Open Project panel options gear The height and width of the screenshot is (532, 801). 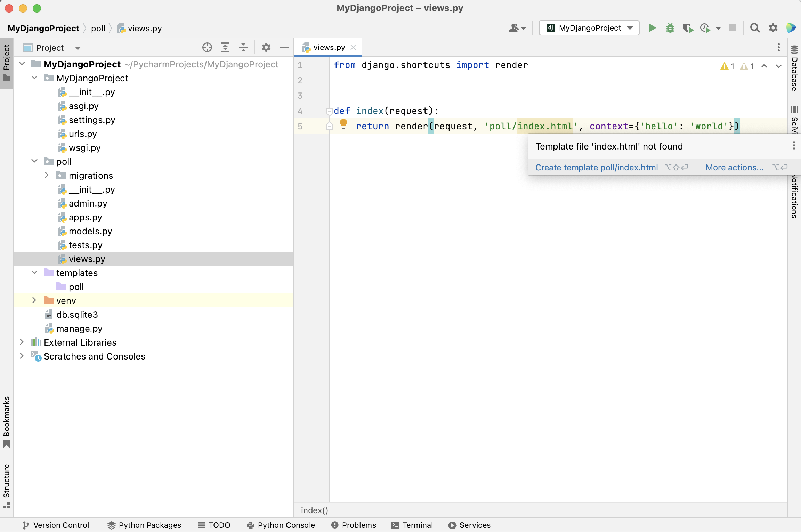point(266,47)
